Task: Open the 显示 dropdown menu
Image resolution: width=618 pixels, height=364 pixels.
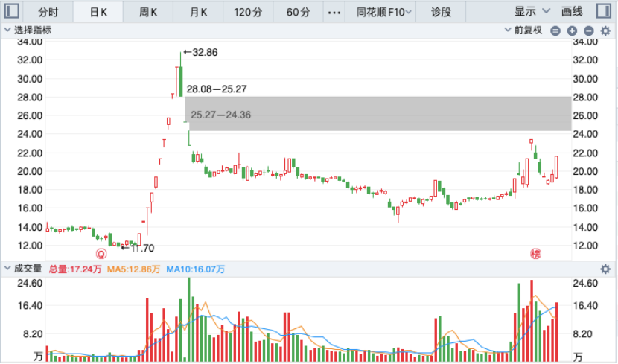Action: (532, 12)
